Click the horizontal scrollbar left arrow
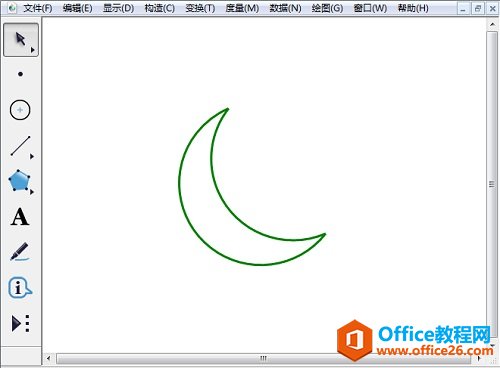The height and width of the screenshot is (368, 500). 49,359
